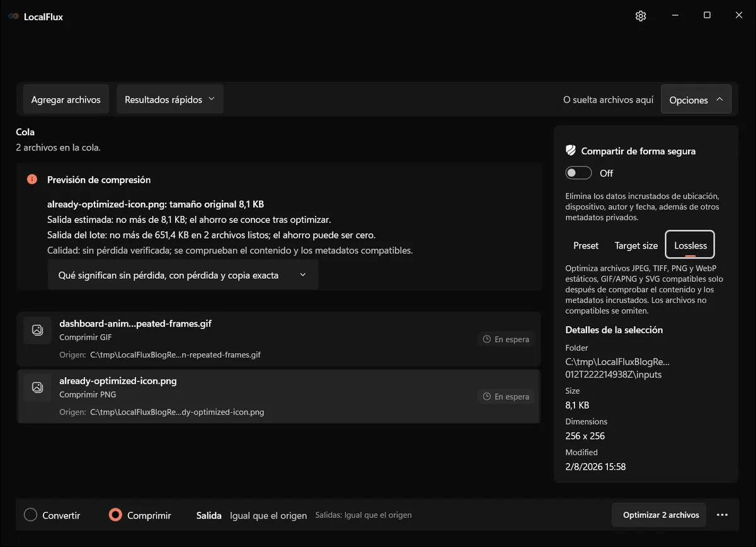Viewport: 756px width, 547px height.
Task: Switch to the Preset tab
Action: (586, 245)
